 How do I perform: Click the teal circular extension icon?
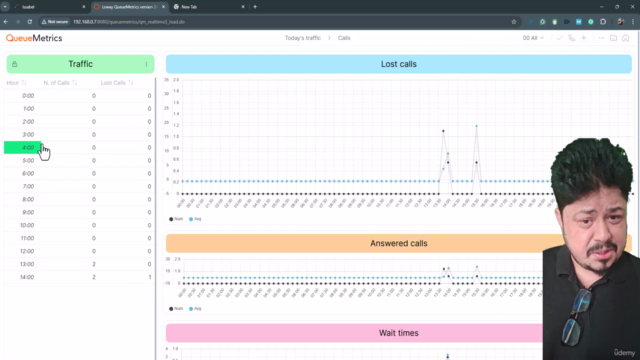591,22
